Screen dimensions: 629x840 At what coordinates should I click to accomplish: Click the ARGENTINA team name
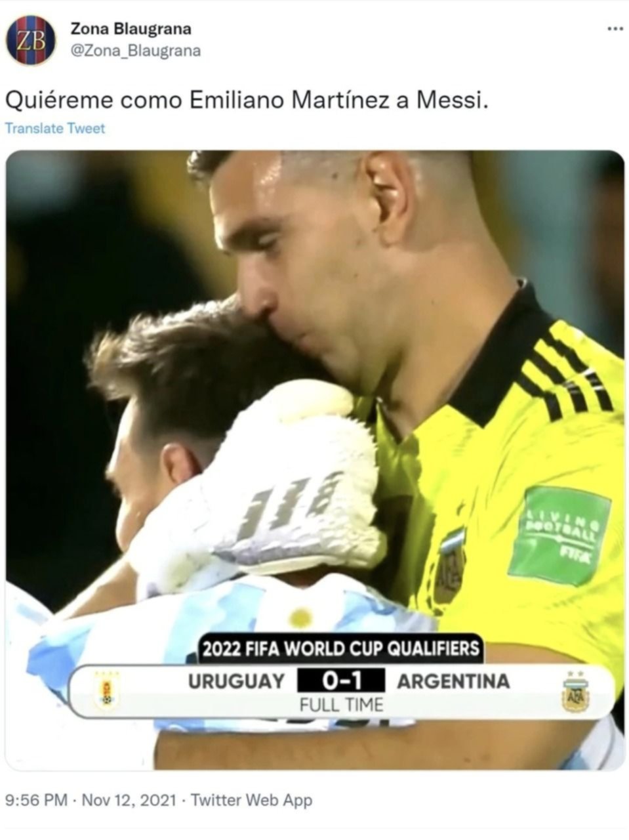(453, 681)
